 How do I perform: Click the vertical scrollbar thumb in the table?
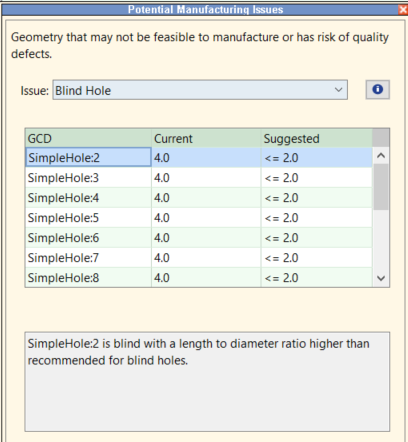click(381, 187)
